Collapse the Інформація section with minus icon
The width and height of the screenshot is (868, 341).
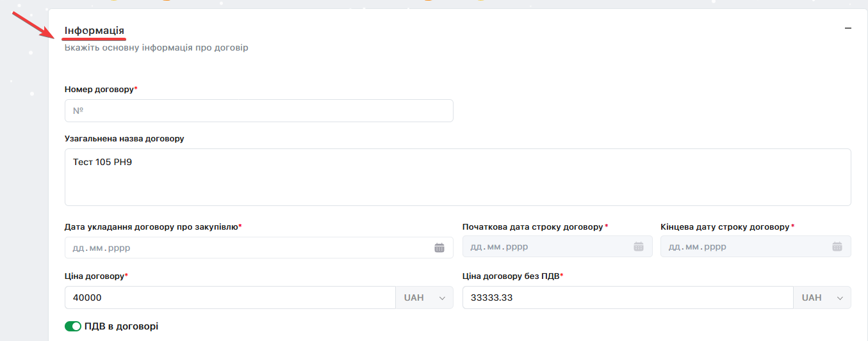click(x=848, y=29)
